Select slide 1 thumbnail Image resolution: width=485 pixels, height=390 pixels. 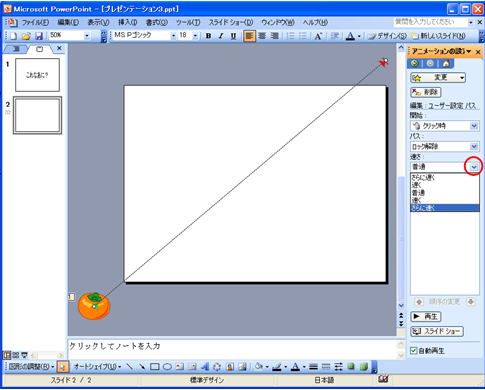click(37, 75)
